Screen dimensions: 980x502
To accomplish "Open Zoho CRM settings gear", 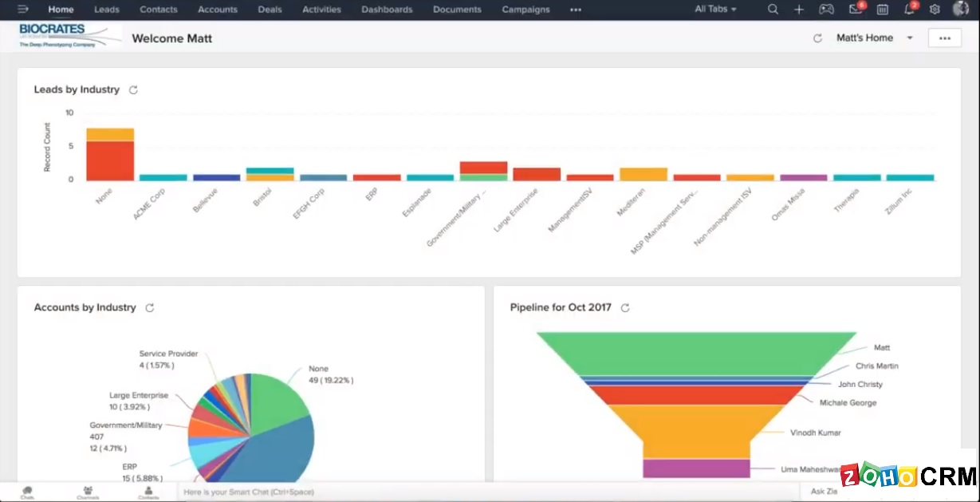I will click(934, 10).
